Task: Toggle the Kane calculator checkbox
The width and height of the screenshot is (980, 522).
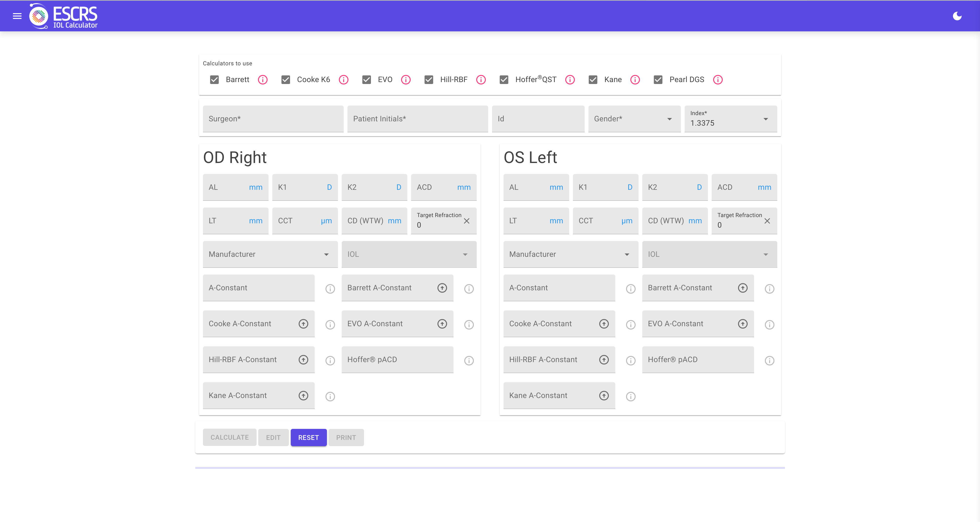Action: 593,79
